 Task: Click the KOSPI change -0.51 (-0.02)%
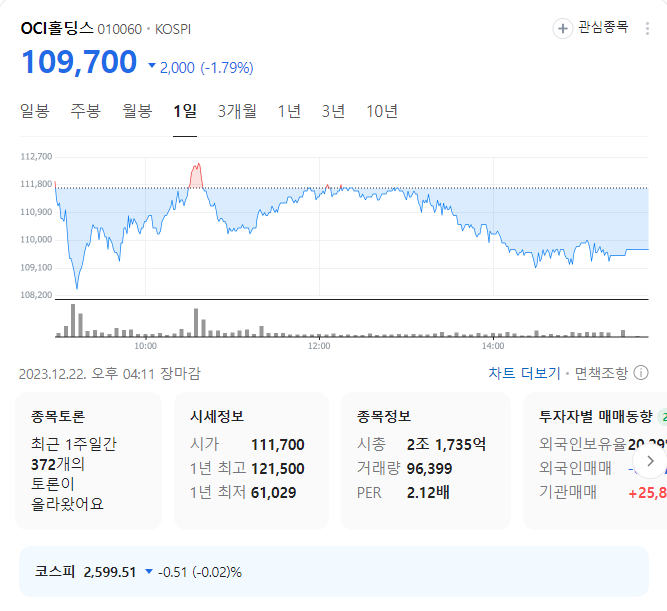[200, 572]
